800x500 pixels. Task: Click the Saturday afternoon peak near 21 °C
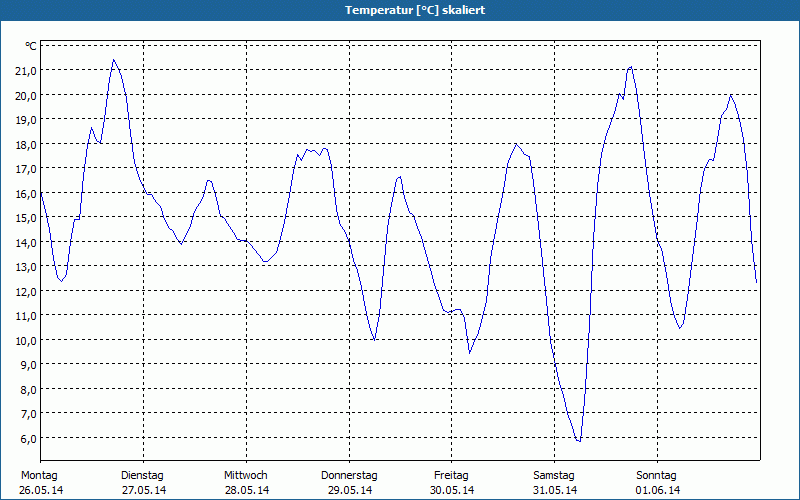coord(631,66)
